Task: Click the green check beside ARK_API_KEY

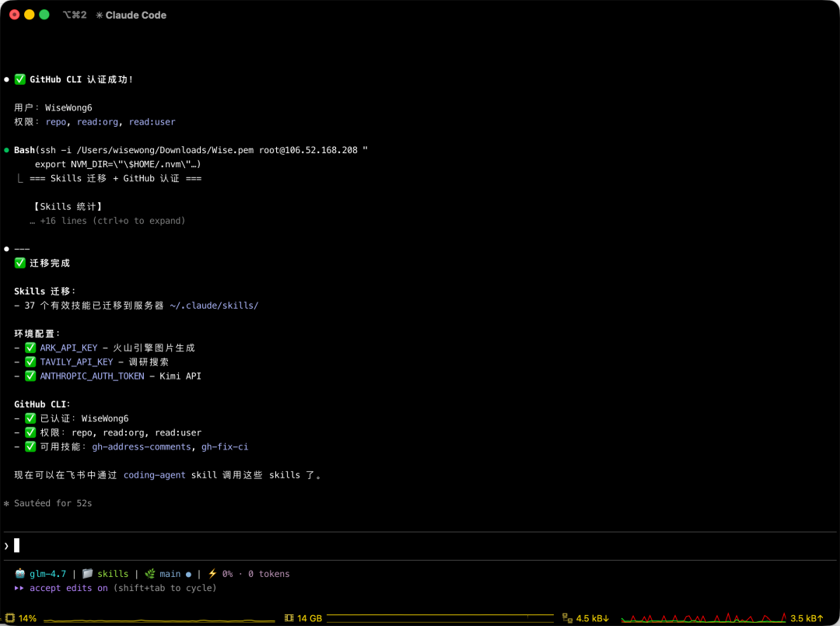Action: [x=30, y=348]
